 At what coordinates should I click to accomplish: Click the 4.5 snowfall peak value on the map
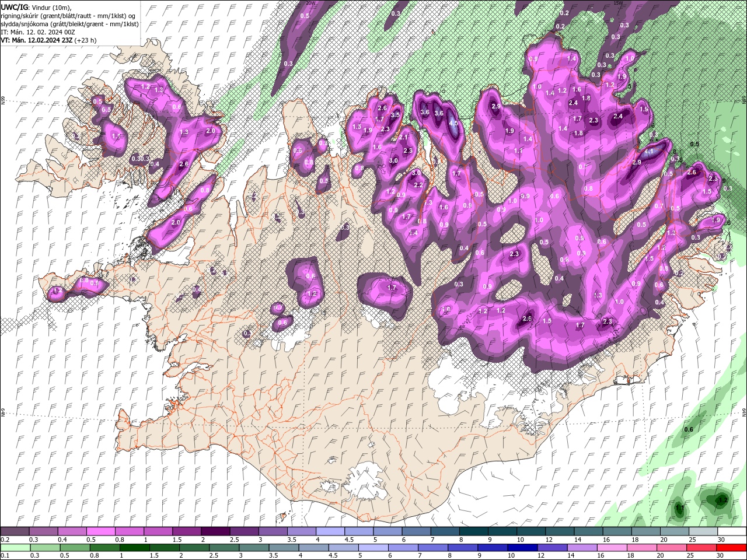coord(453,124)
